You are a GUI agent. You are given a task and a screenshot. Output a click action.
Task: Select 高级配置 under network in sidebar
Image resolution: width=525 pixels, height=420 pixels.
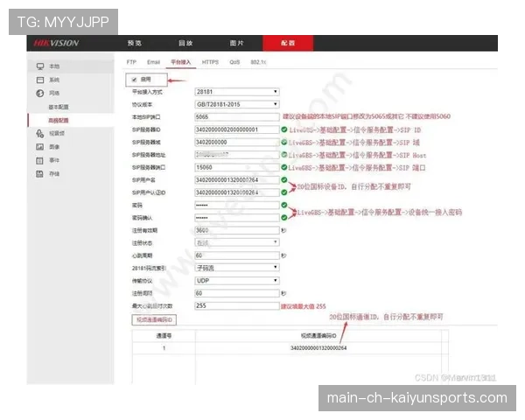click(x=59, y=120)
